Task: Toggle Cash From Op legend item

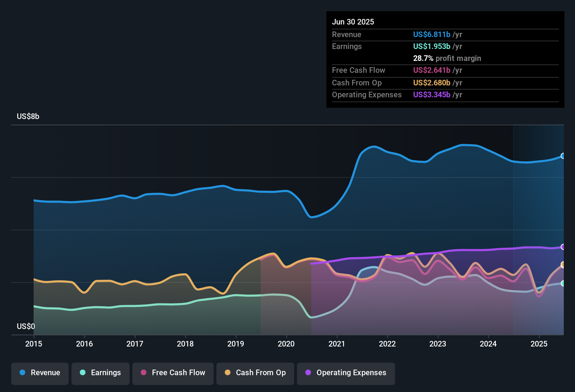Action: click(255, 373)
